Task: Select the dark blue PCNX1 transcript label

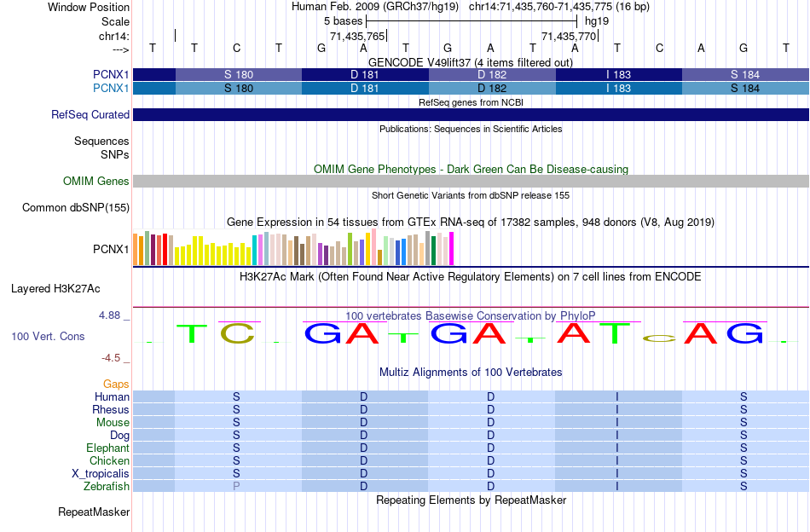Action: (111, 75)
